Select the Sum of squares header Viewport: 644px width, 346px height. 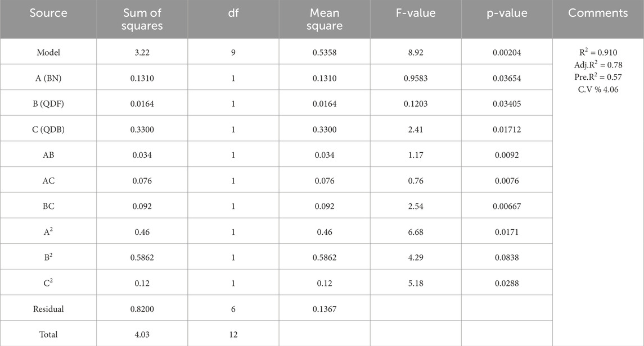pos(142,19)
